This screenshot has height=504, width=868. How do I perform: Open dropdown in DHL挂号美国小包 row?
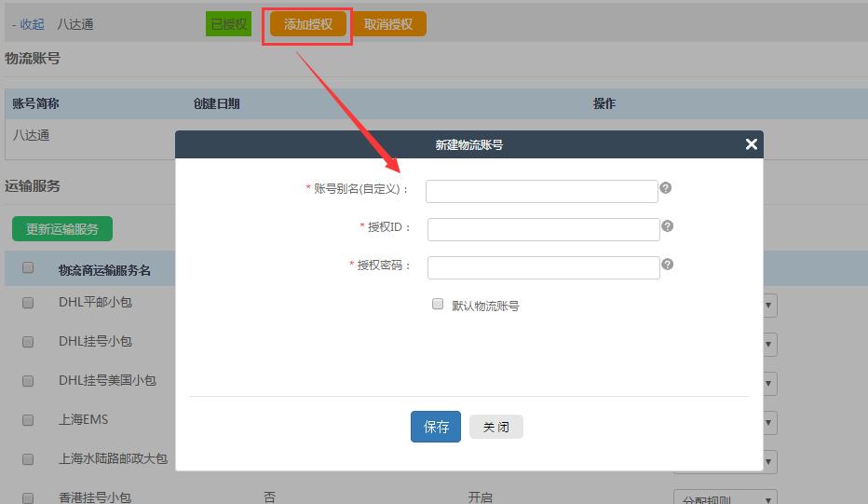coord(770,384)
